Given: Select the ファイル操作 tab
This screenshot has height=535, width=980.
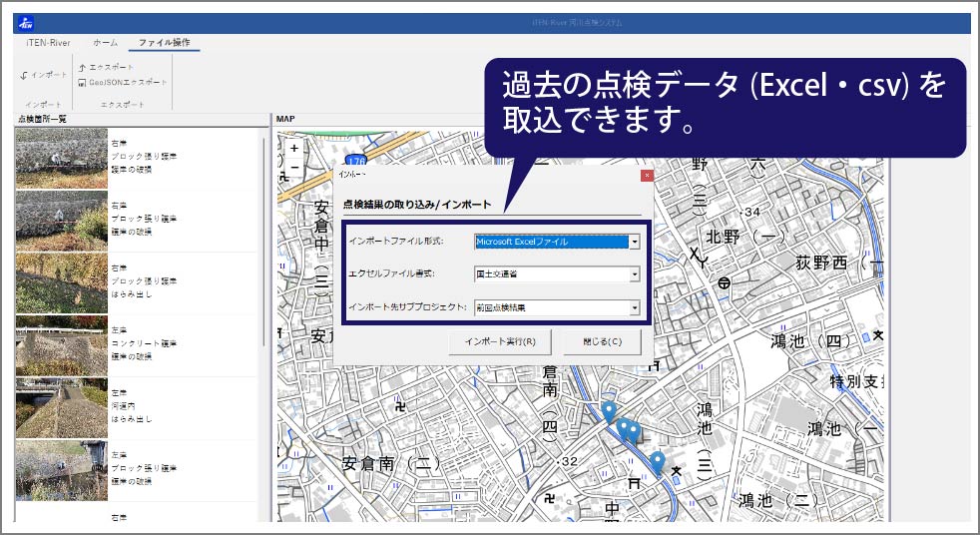Looking at the screenshot, I should coord(165,43).
